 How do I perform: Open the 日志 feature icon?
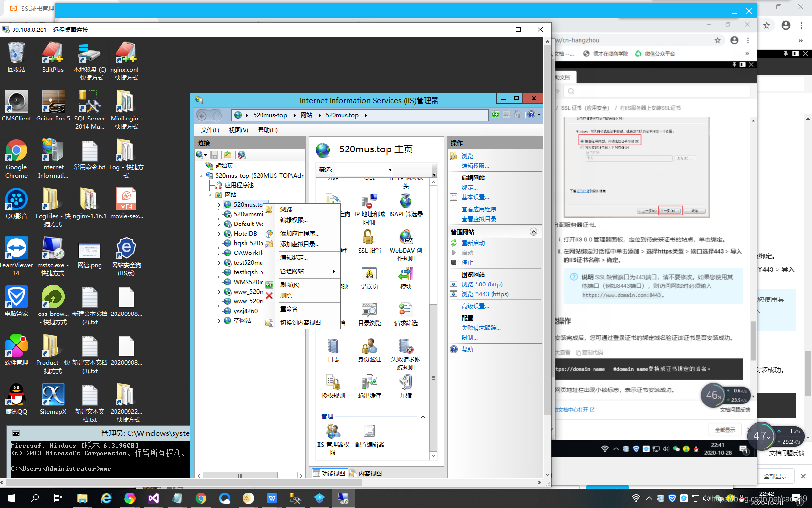click(333, 350)
